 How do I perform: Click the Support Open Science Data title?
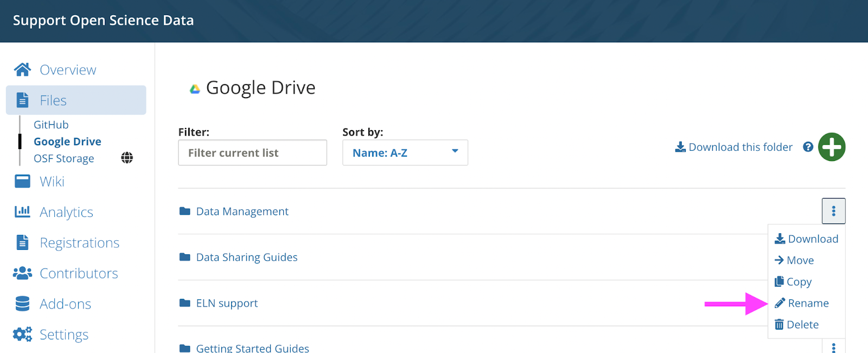[x=103, y=21]
